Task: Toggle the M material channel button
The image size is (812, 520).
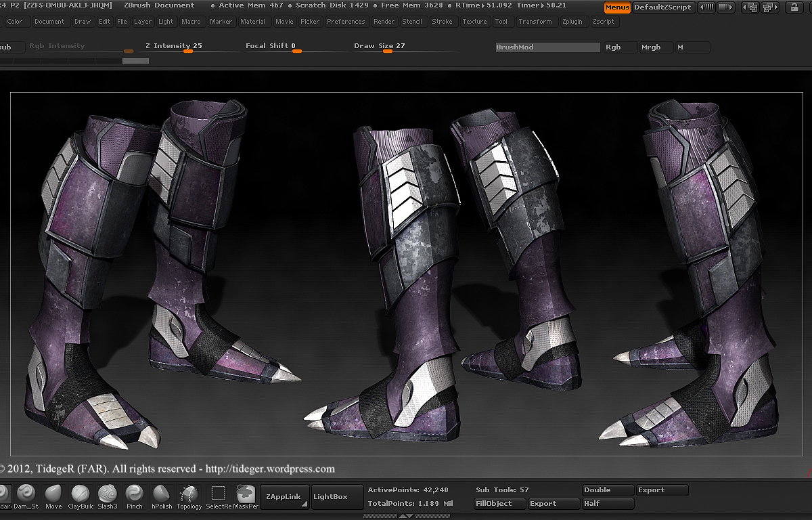Action: [x=692, y=47]
